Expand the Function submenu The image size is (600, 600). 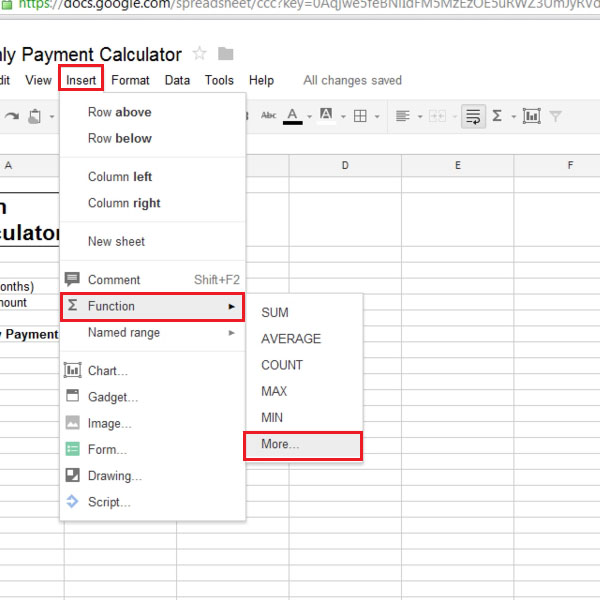[x=153, y=306]
